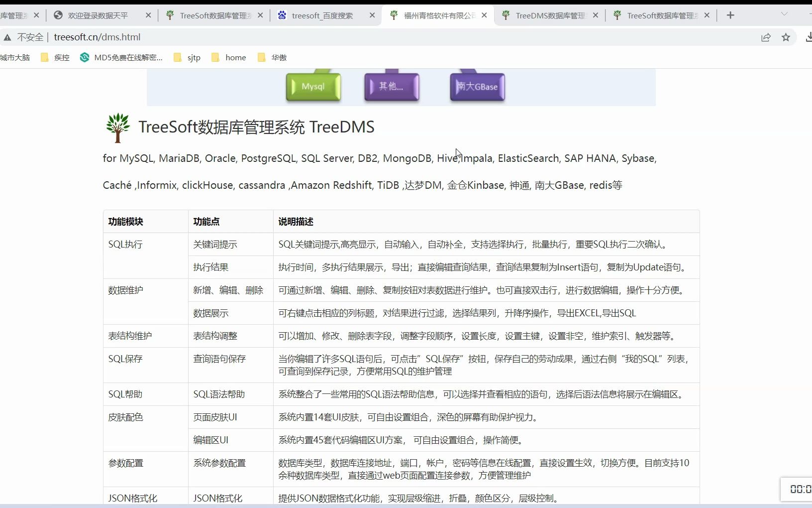Bookmark this page with the star icon
The height and width of the screenshot is (508, 812).
786,37
